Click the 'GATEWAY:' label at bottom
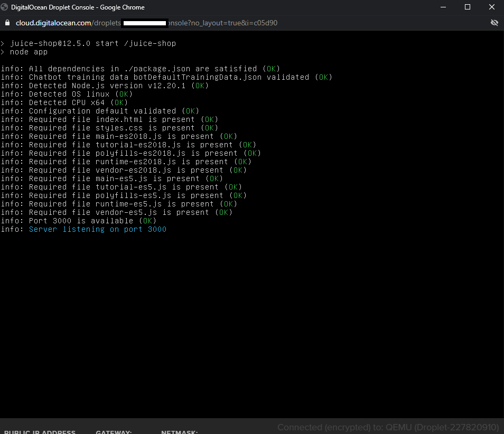Viewport: 504px width, 434px height. [114, 432]
